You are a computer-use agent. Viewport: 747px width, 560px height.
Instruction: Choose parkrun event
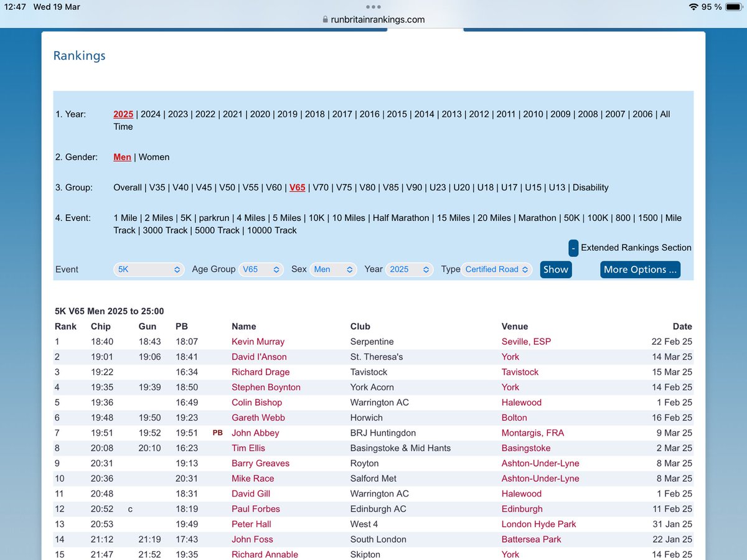[215, 218]
